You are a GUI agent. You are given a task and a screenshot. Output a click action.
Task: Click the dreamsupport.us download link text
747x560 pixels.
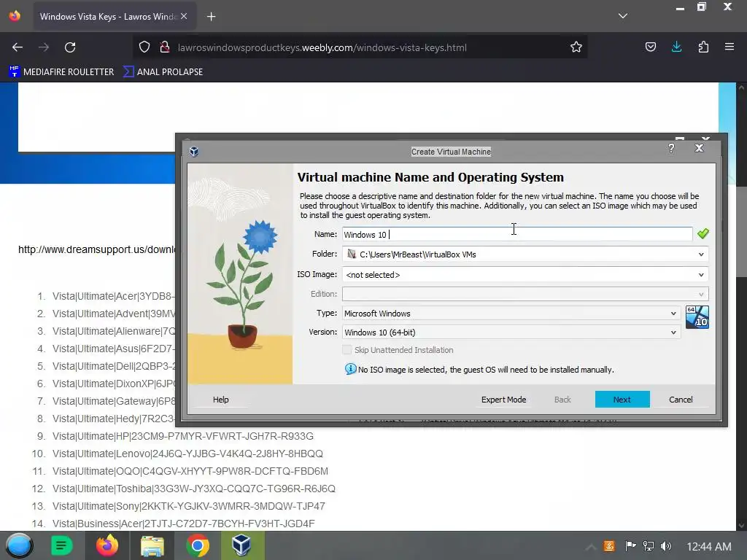(97, 249)
